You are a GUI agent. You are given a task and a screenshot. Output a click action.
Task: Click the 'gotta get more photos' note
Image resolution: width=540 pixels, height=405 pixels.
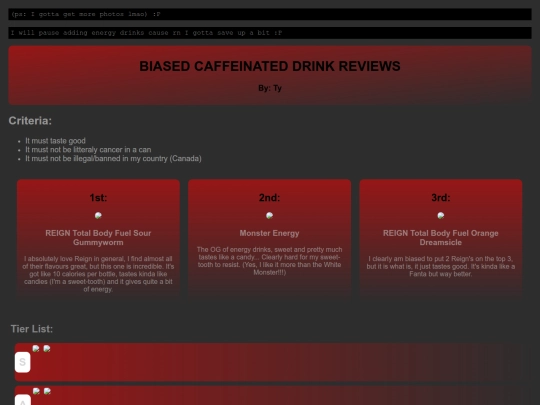tap(270, 14)
